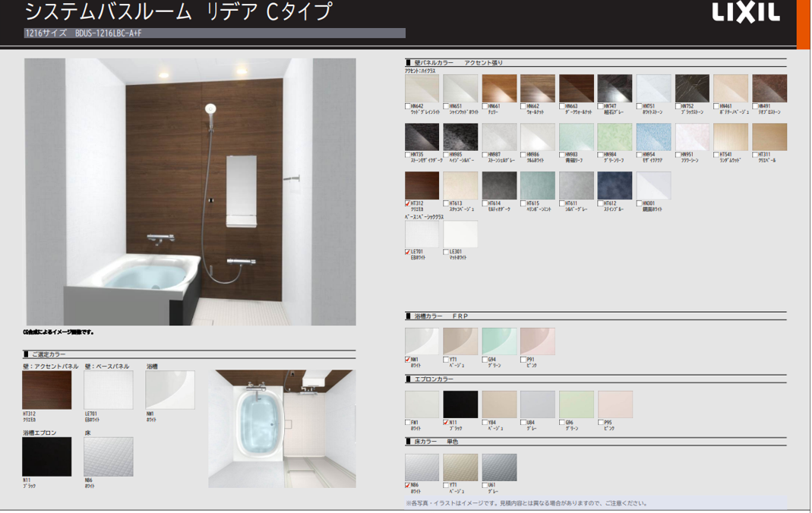Click the selected floor N86 preview tile
This screenshot has height=513, width=812.
[108, 457]
